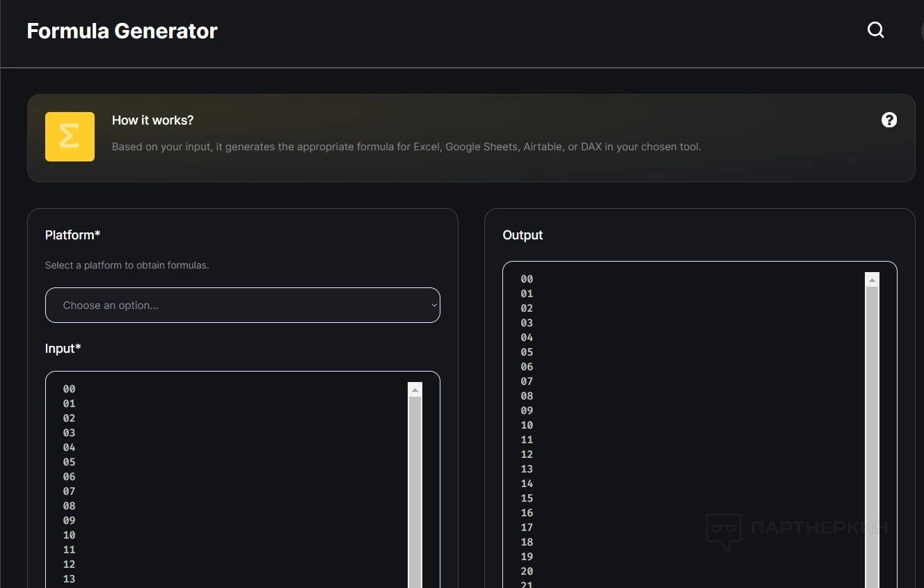Select line number 06 in the Input editor
Screen dimensions: 924x588
pyautogui.click(x=69, y=477)
